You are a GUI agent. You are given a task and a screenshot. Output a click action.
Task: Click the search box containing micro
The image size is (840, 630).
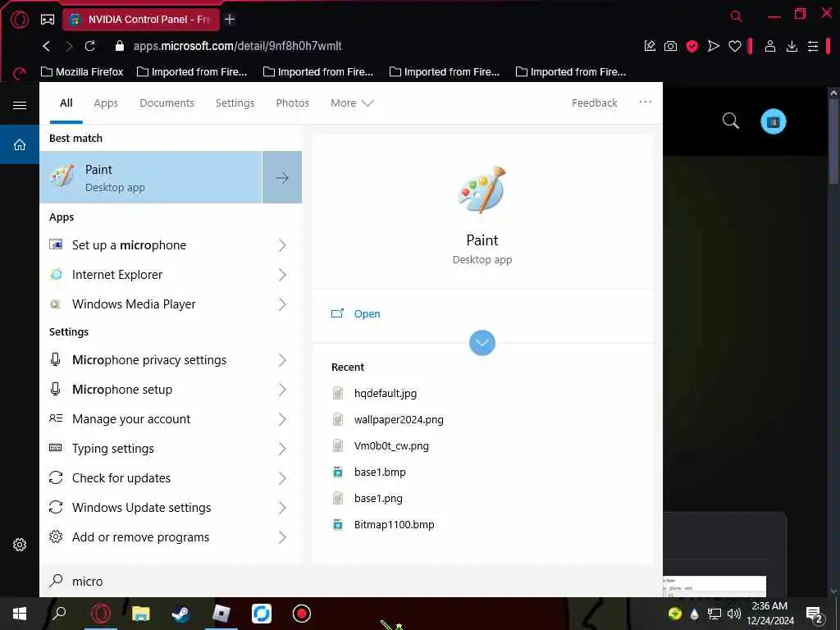pos(351,582)
